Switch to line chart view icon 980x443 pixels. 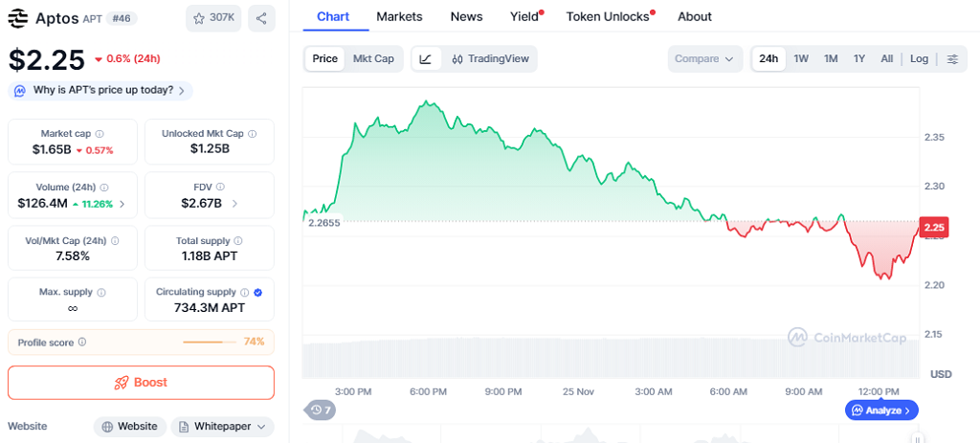pyautogui.click(x=426, y=58)
